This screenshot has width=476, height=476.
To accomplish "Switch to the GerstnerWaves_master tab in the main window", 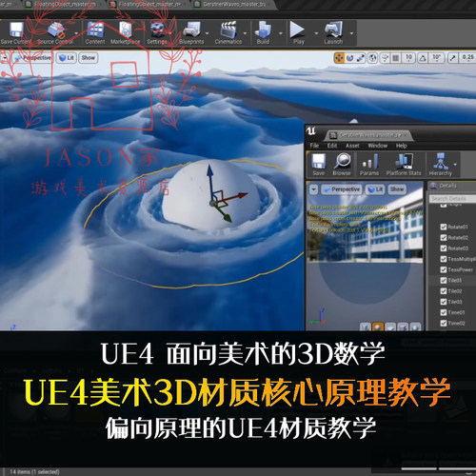I will coord(233,4).
